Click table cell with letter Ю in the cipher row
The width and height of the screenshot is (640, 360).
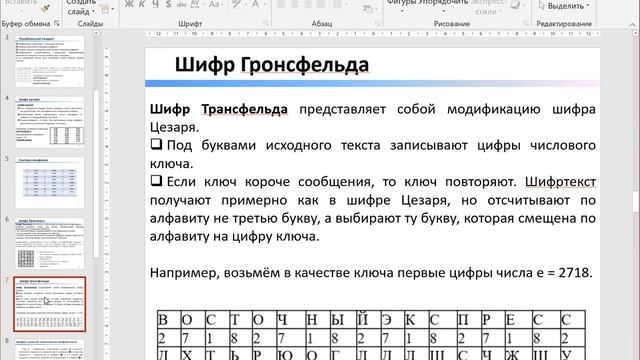(290, 354)
